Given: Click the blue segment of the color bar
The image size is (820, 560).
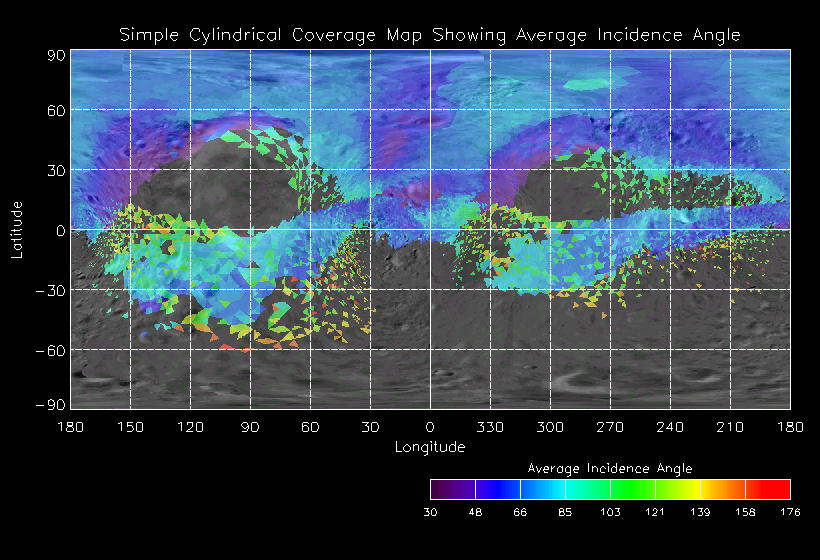Looking at the screenshot, I should (x=498, y=489).
